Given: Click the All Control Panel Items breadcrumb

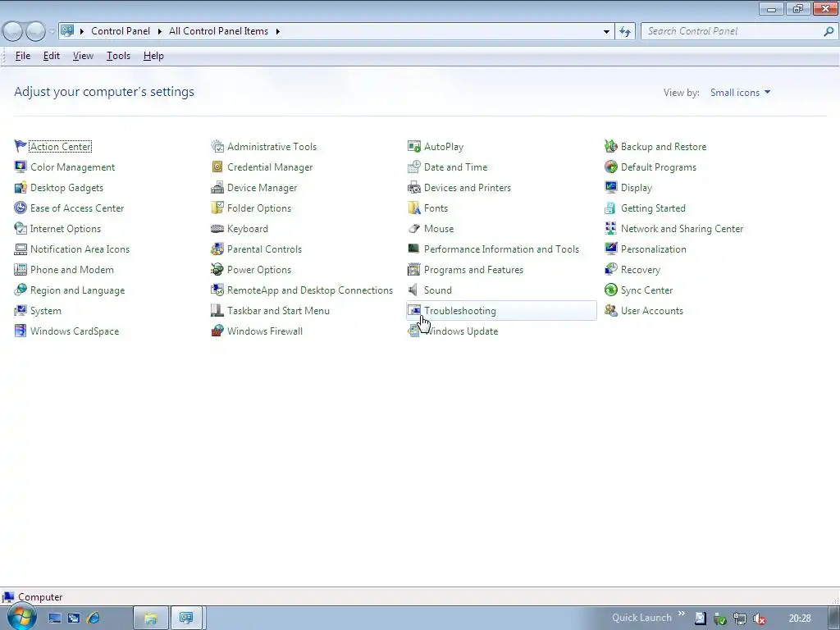Looking at the screenshot, I should (218, 32).
